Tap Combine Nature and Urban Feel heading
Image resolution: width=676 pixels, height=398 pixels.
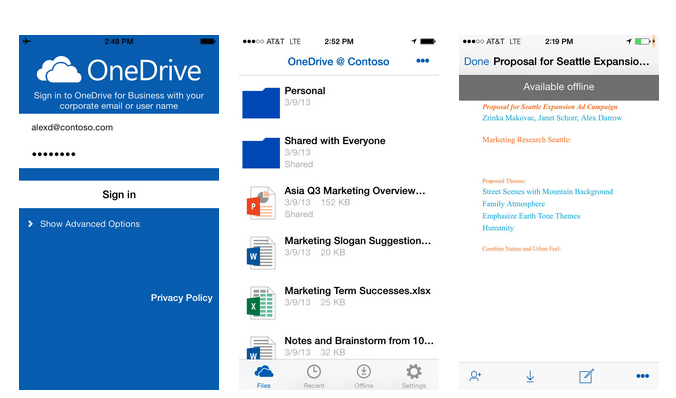(521, 249)
